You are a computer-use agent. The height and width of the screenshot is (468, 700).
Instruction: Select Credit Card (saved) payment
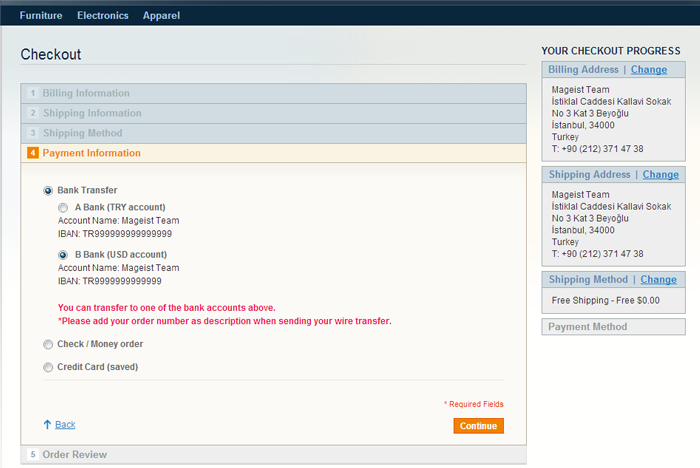click(48, 367)
